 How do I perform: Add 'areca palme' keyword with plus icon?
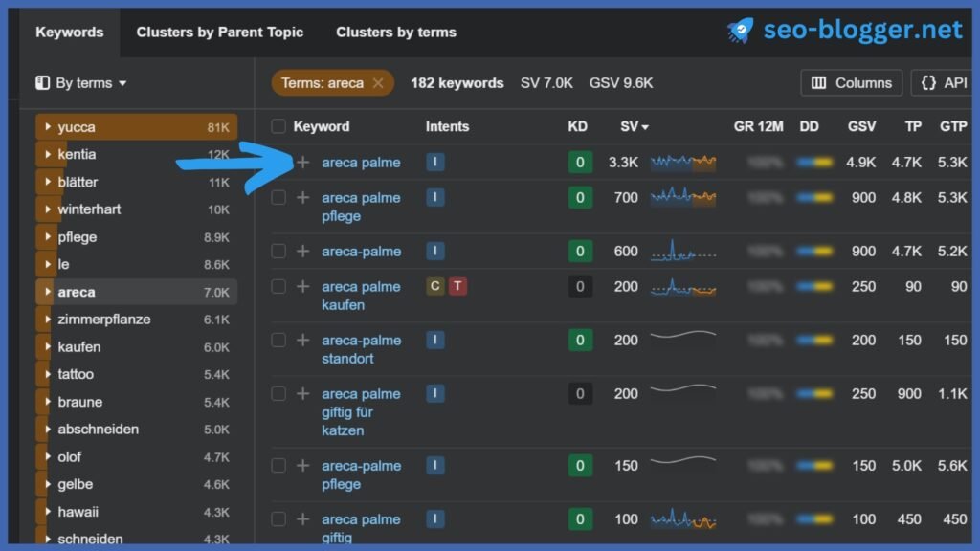tap(303, 163)
